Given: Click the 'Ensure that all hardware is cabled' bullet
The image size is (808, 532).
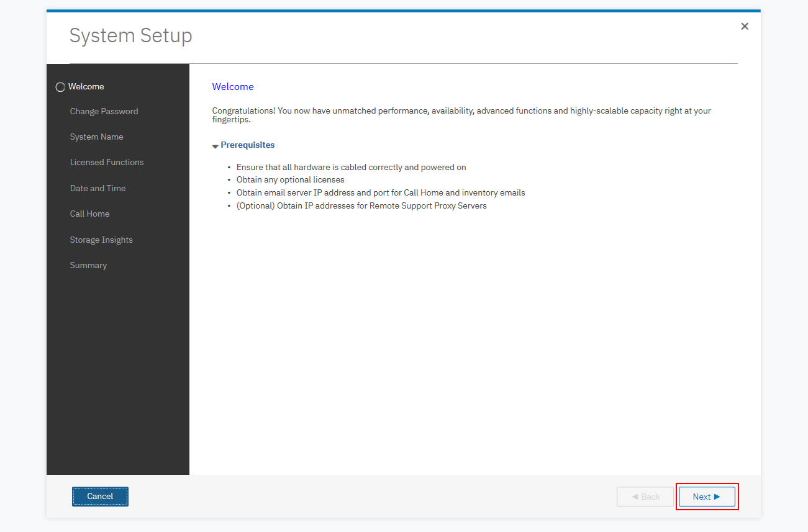Looking at the screenshot, I should pyautogui.click(x=351, y=167).
